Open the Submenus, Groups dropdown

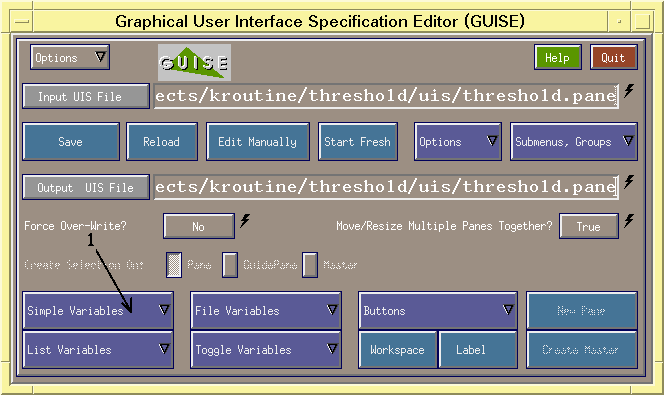click(x=574, y=142)
